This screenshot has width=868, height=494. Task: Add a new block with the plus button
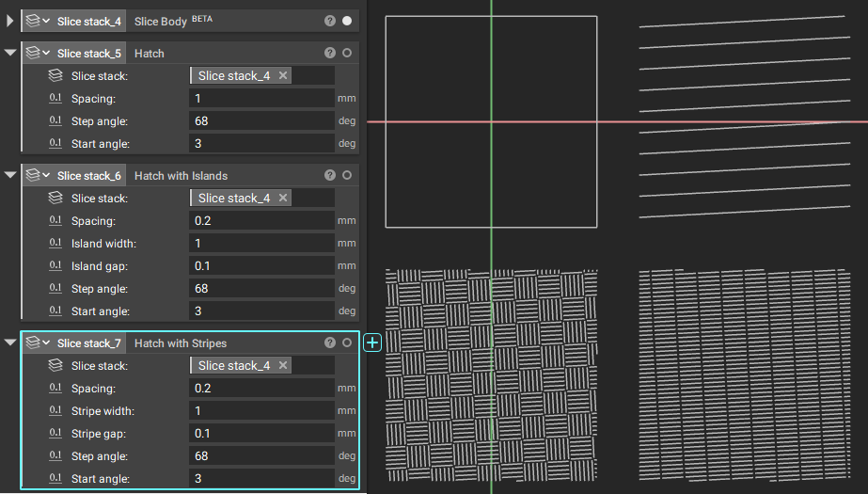372,343
